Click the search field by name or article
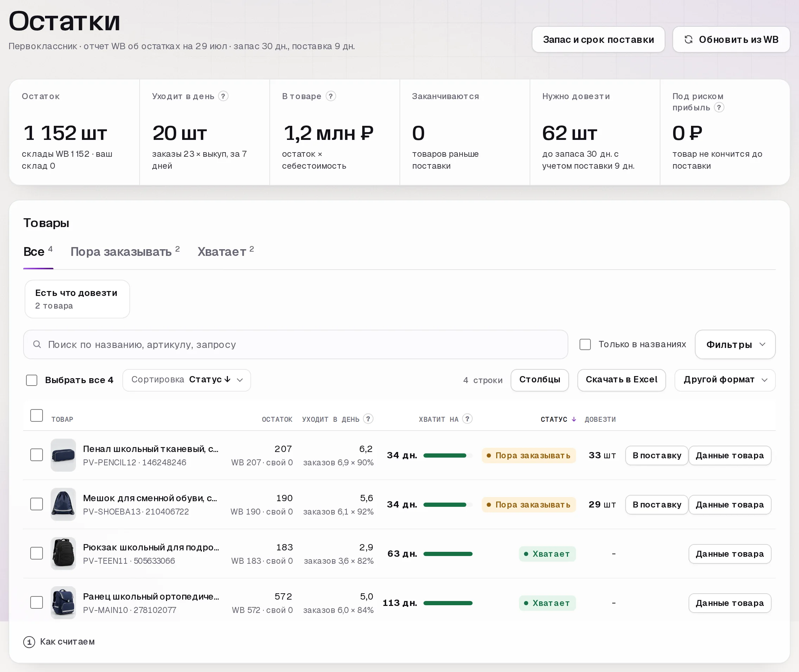The width and height of the screenshot is (799, 672). [x=295, y=344]
